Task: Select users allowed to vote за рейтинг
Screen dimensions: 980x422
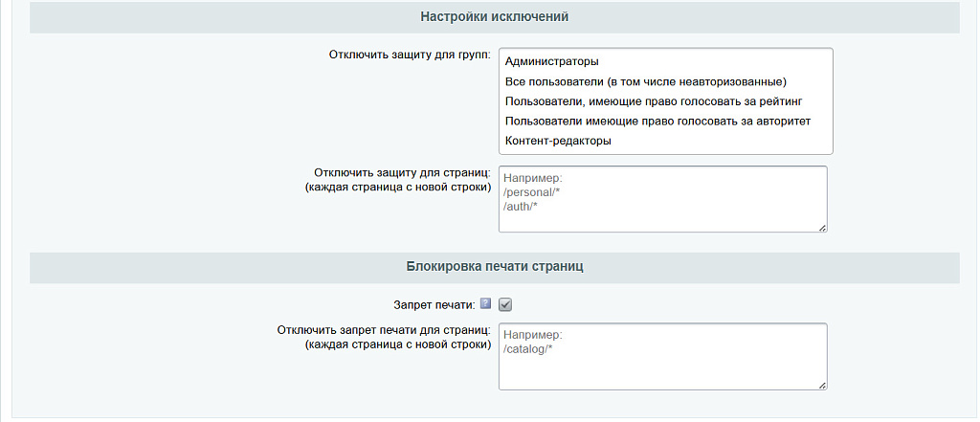Action: tap(652, 100)
